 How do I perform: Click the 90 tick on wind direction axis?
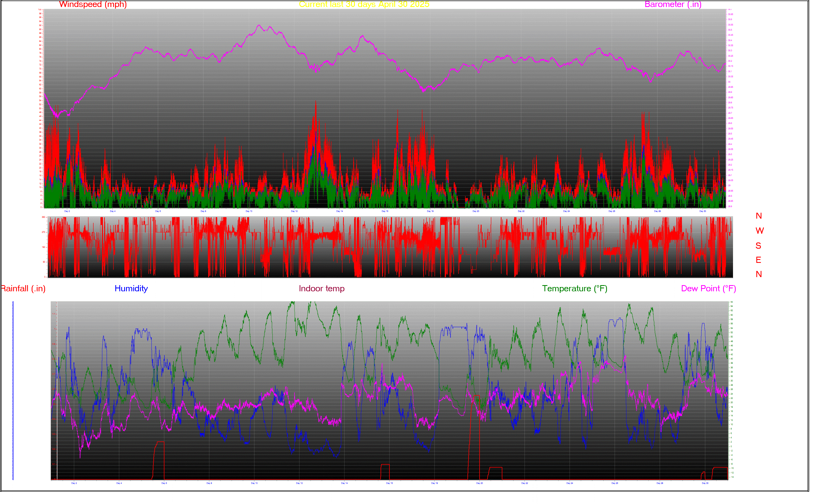(44, 262)
